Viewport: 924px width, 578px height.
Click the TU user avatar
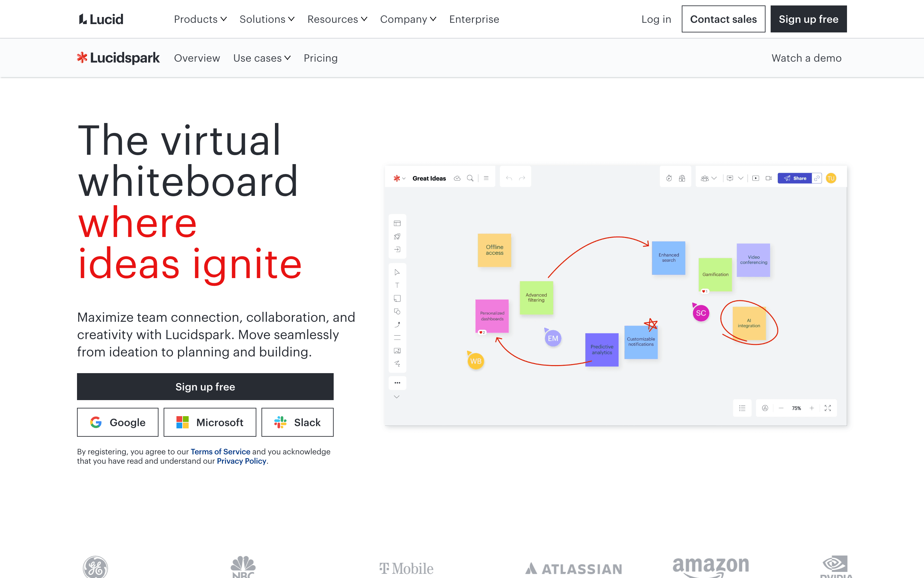[x=831, y=178]
